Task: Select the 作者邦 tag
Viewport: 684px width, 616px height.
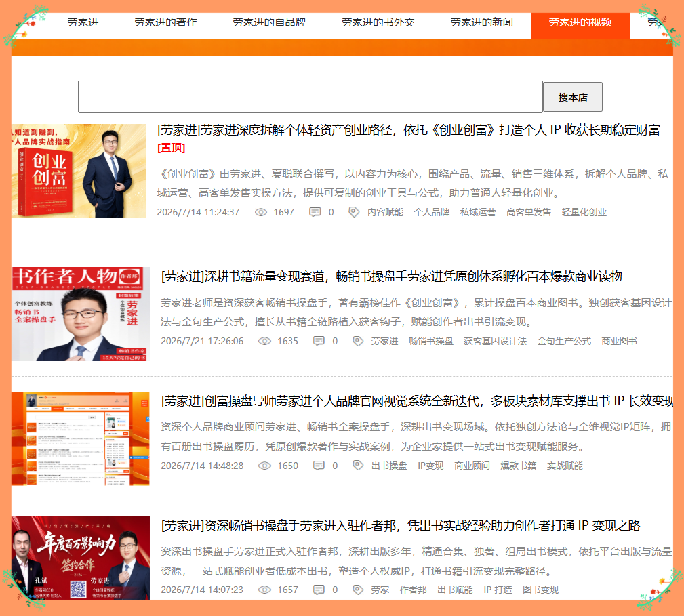Action: pos(413,590)
